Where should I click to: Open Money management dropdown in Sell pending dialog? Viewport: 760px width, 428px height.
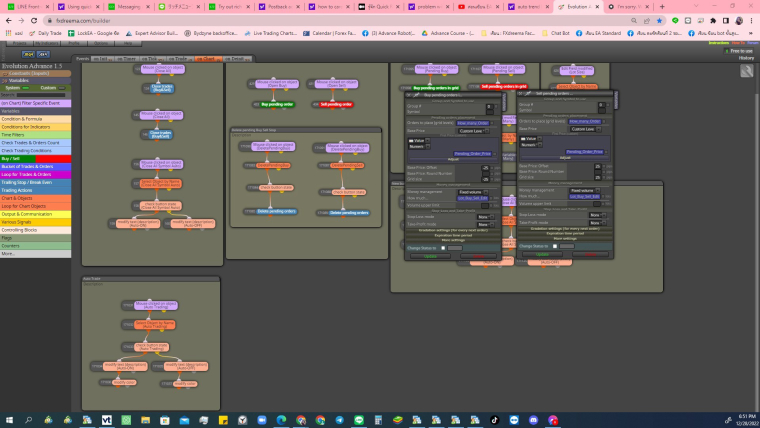(586, 190)
